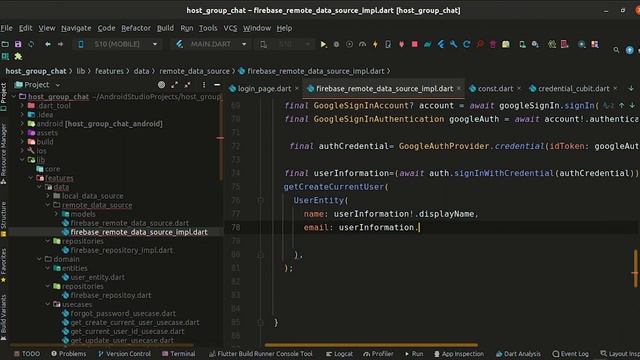Open the VCS menu
The image size is (640, 360).
coord(230,28)
